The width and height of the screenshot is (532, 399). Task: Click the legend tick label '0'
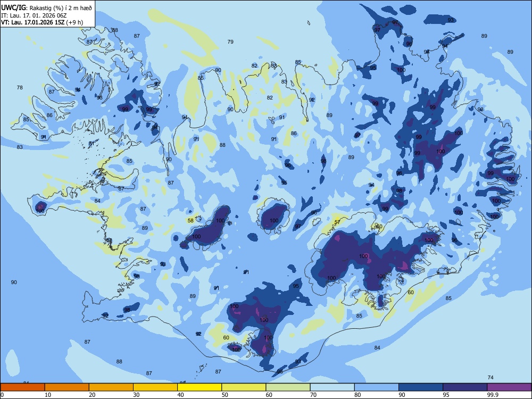[2, 395]
